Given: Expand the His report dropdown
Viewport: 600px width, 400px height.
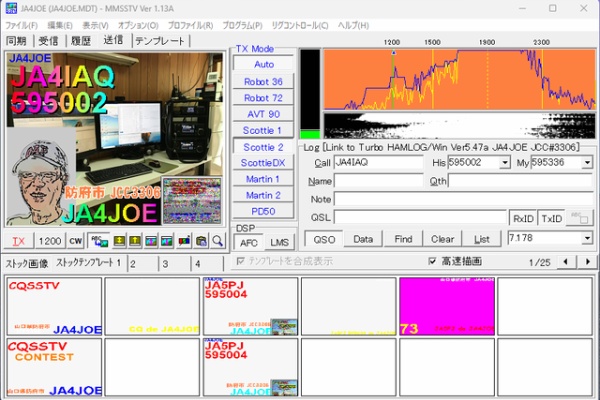Looking at the screenshot, I should (x=505, y=163).
